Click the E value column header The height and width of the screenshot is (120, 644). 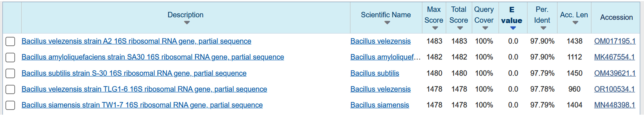pyautogui.click(x=512, y=15)
